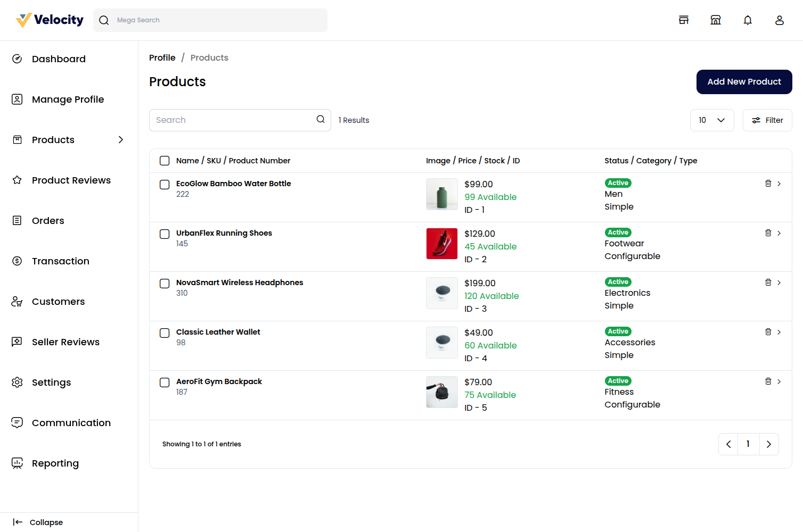Click the Seller Reviews sidebar icon
This screenshot has height=532, width=803.
[x=17, y=342]
